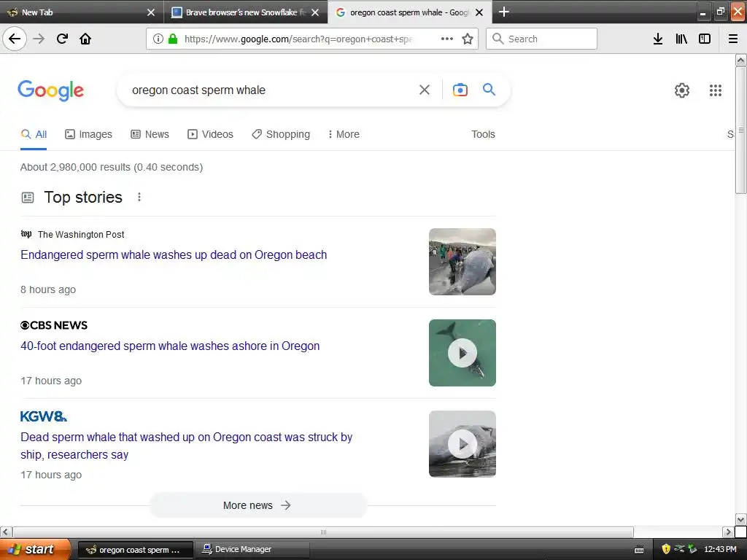Viewport: 747px width, 560px height.
Task: Click The Washington Post source label
Action: pyautogui.click(x=81, y=234)
